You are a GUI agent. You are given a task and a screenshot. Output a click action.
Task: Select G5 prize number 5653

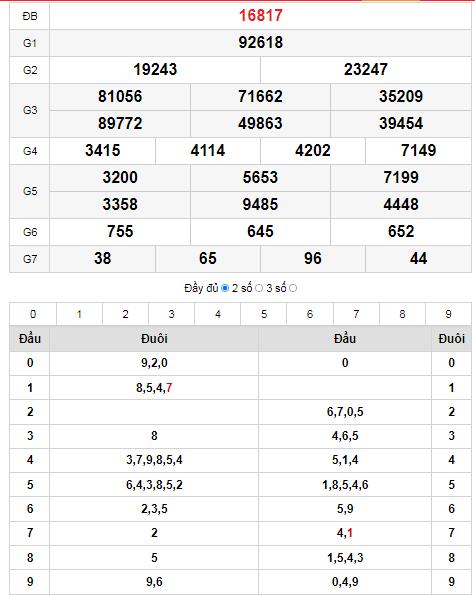pos(260,178)
